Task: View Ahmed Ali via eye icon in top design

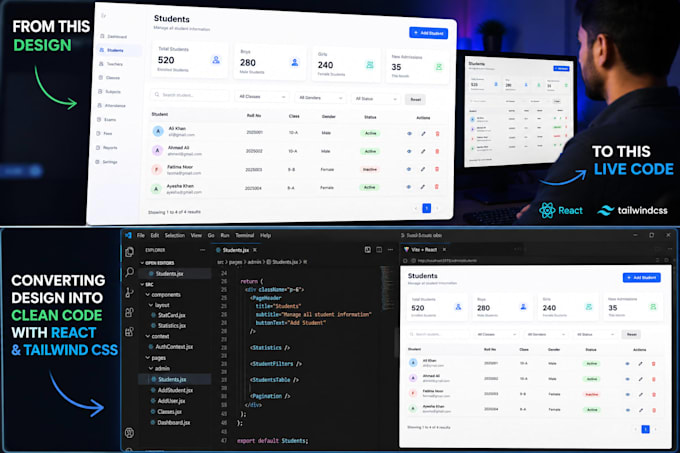Action: (409, 151)
